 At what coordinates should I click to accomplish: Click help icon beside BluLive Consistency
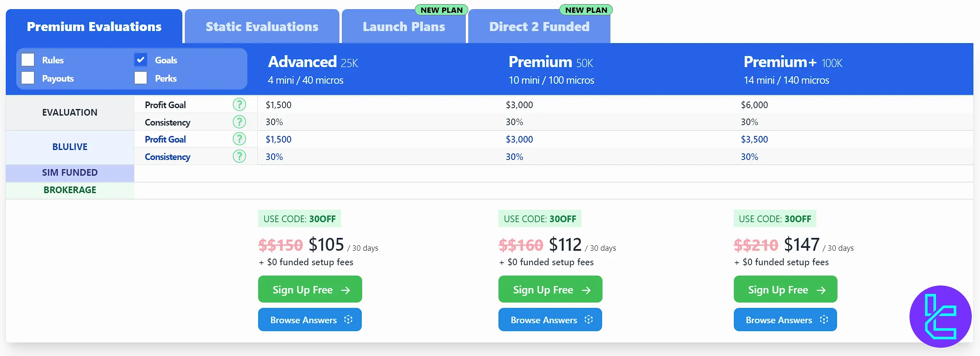pos(239,156)
